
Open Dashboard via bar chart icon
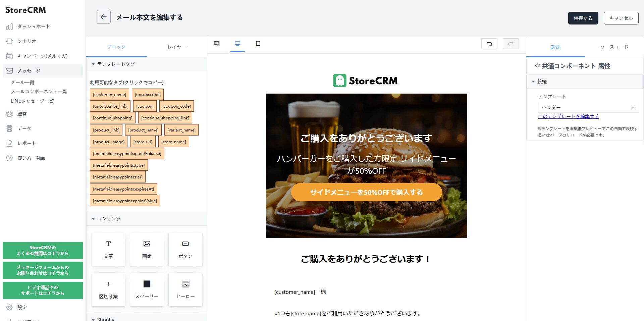9,26
